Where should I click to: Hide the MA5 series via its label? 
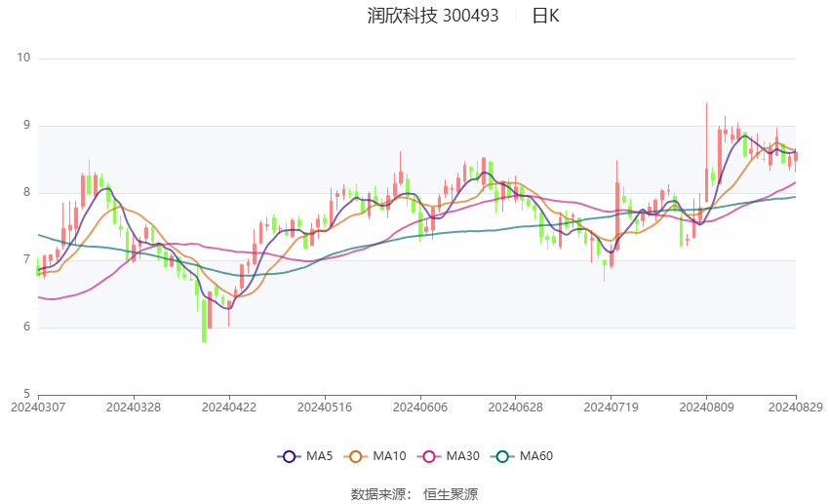319,456
